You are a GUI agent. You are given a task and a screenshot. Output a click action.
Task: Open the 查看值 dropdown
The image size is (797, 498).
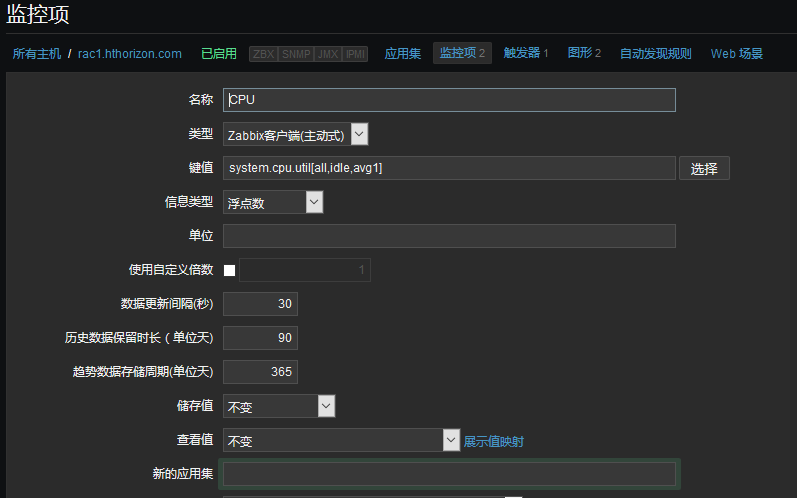click(342, 440)
